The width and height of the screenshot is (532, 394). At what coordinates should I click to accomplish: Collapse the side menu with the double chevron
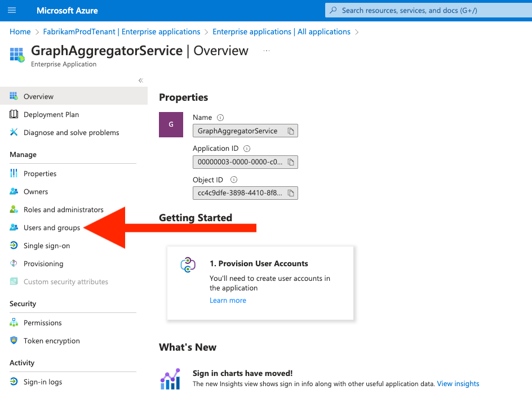[141, 80]
